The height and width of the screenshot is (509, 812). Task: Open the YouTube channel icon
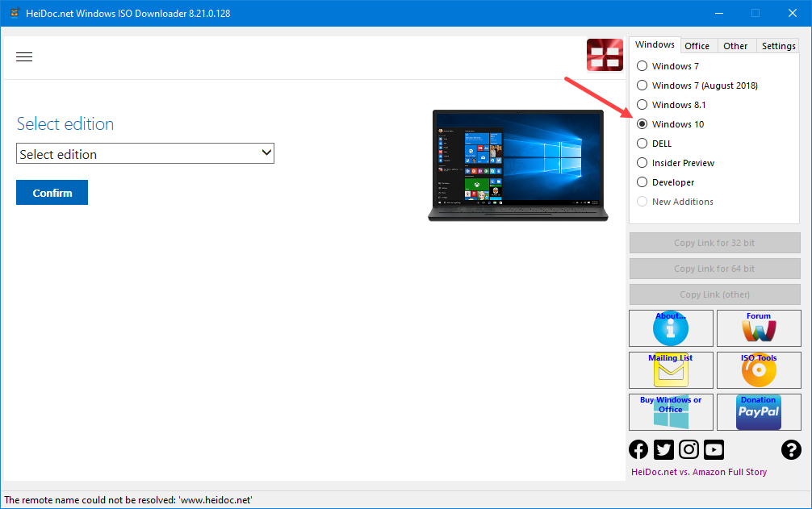coord(713,449)
